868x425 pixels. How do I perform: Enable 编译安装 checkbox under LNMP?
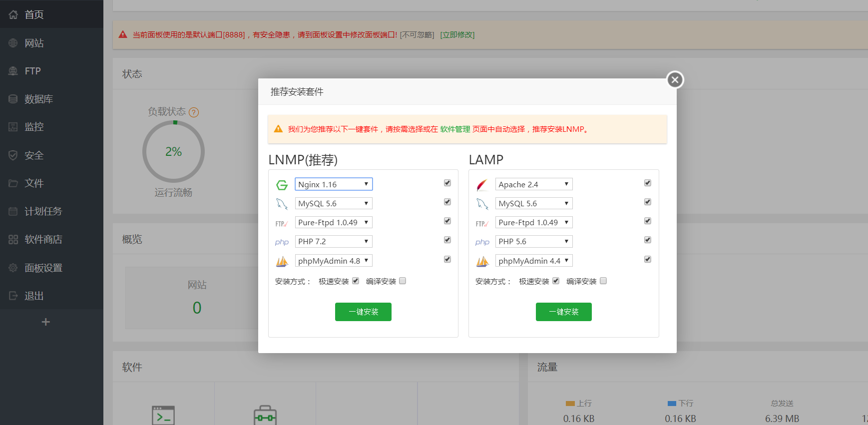pos(403,281)
